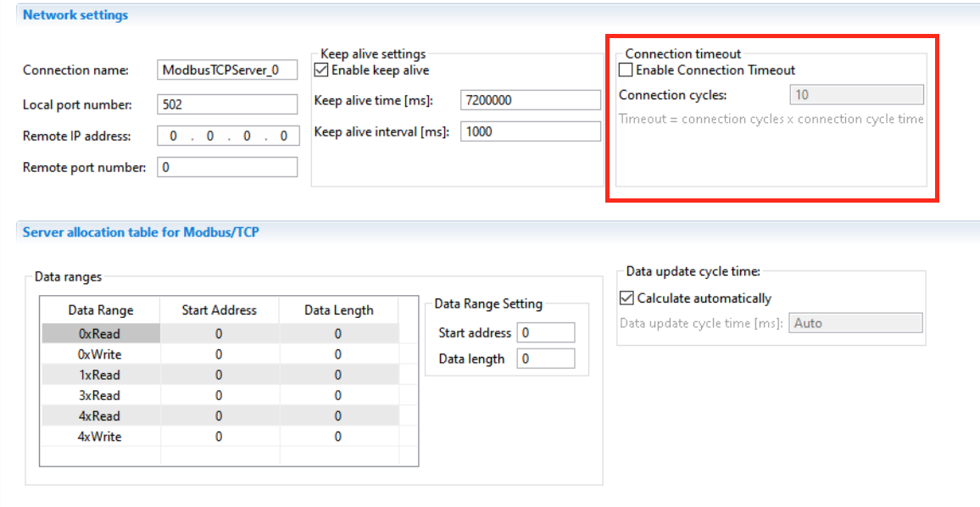Click the Data update cycle time field

pos(855,323)
